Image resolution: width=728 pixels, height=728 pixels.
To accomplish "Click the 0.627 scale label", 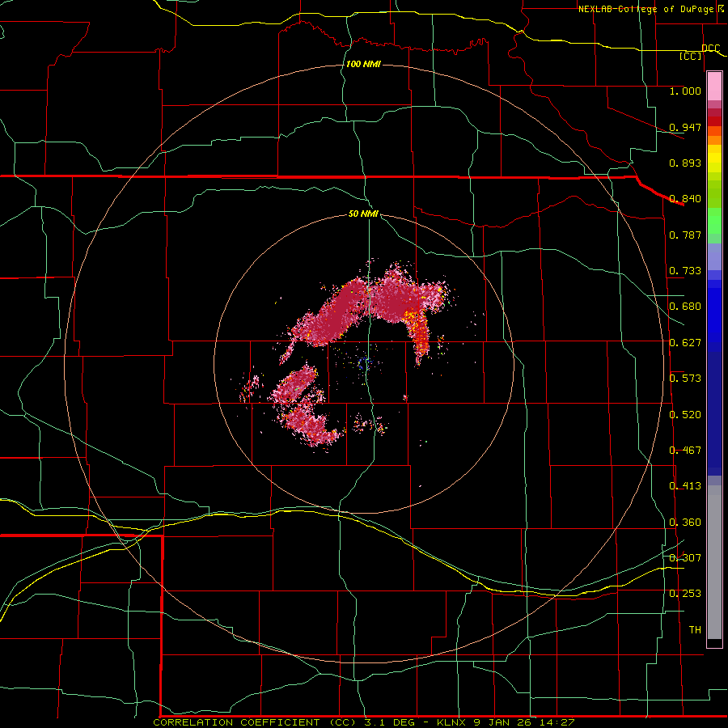I will click(685, 343).
